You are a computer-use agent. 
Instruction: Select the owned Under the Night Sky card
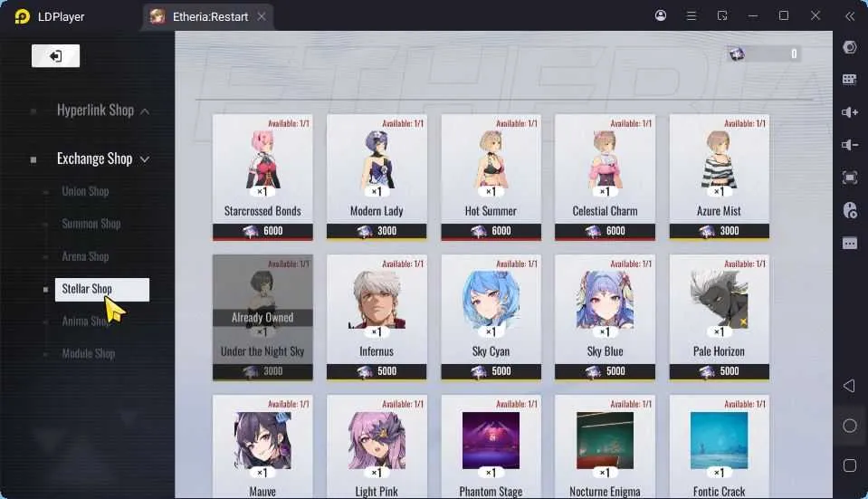pos(262,317)
